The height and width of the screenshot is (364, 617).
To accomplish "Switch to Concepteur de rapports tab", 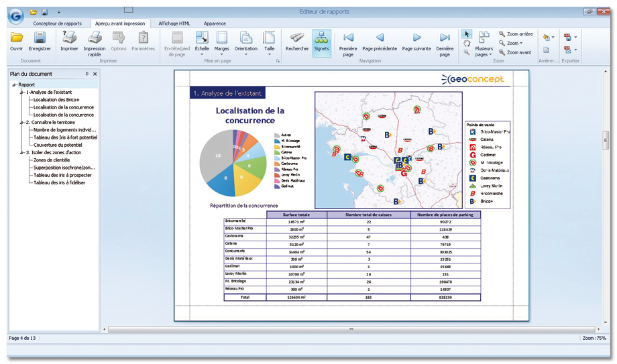I will (x=58, y=23).
